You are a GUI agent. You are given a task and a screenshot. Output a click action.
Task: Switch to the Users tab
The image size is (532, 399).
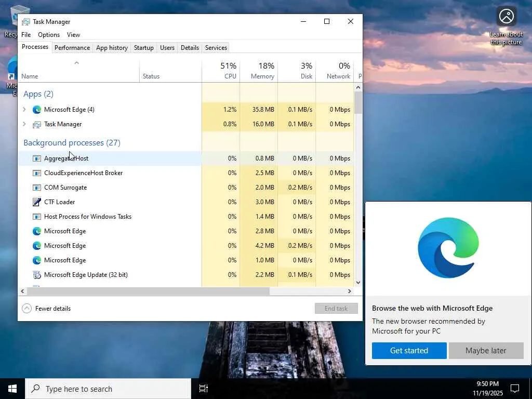[167, 48]
